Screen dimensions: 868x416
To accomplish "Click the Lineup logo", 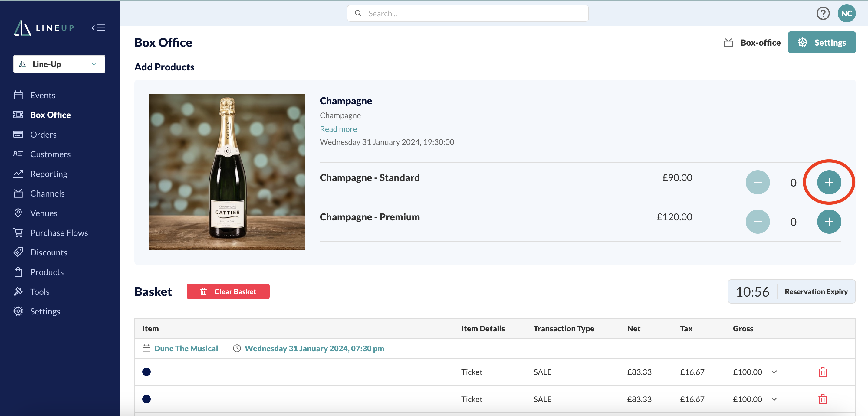I will 44,28.
